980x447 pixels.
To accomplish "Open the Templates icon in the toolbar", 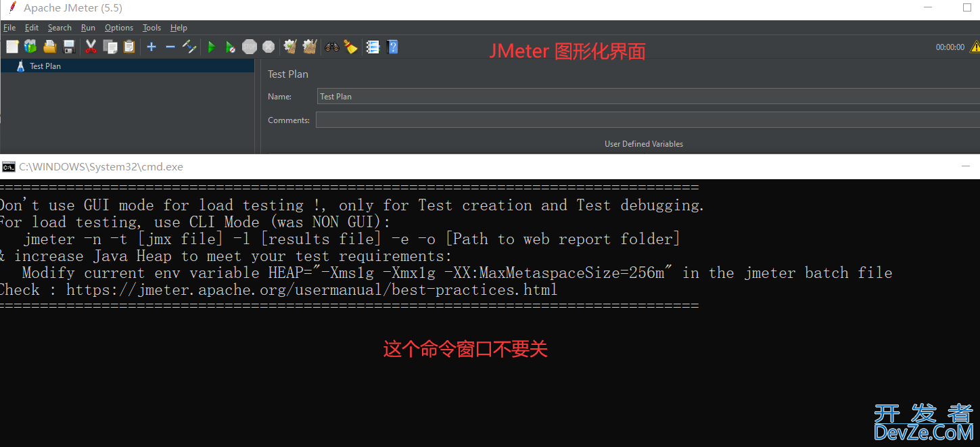I will pos(30,47).
